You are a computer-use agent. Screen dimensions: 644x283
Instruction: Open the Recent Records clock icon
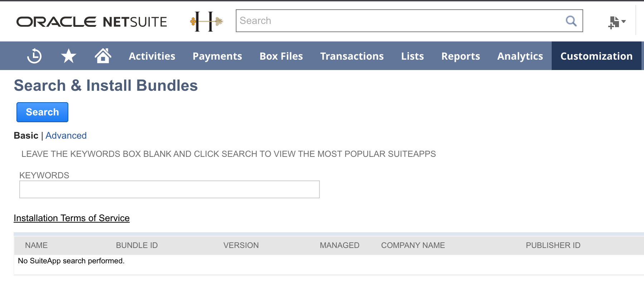coord(34,56)
